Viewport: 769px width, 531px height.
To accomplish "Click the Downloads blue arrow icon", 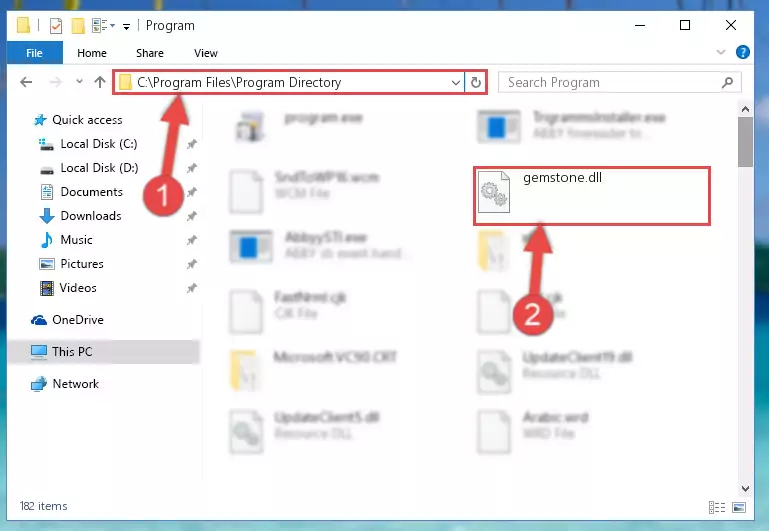I will pyautogui.click(x=47, y=216).
